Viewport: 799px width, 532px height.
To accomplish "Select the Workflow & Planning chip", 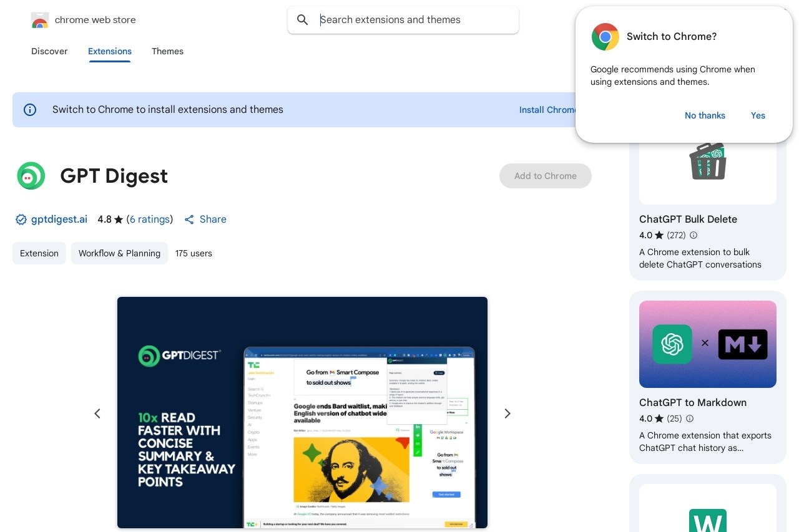I will click(x=119, y=253).
